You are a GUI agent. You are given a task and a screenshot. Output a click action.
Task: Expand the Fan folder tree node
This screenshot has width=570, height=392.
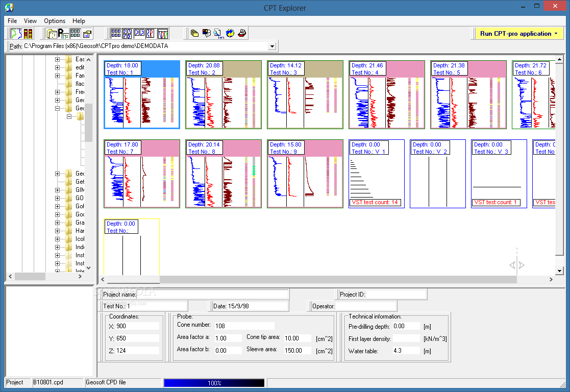tap(58, 76)
